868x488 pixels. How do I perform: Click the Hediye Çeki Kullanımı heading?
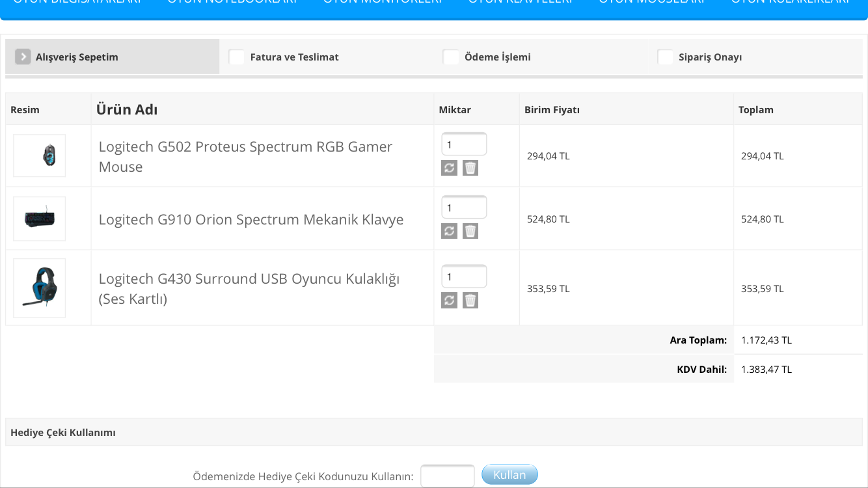[x=63, y=432]
